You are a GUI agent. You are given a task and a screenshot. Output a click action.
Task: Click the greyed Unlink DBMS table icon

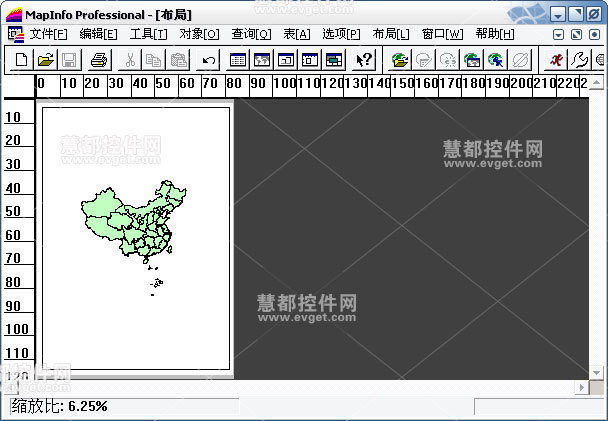(x=448, y=60)
